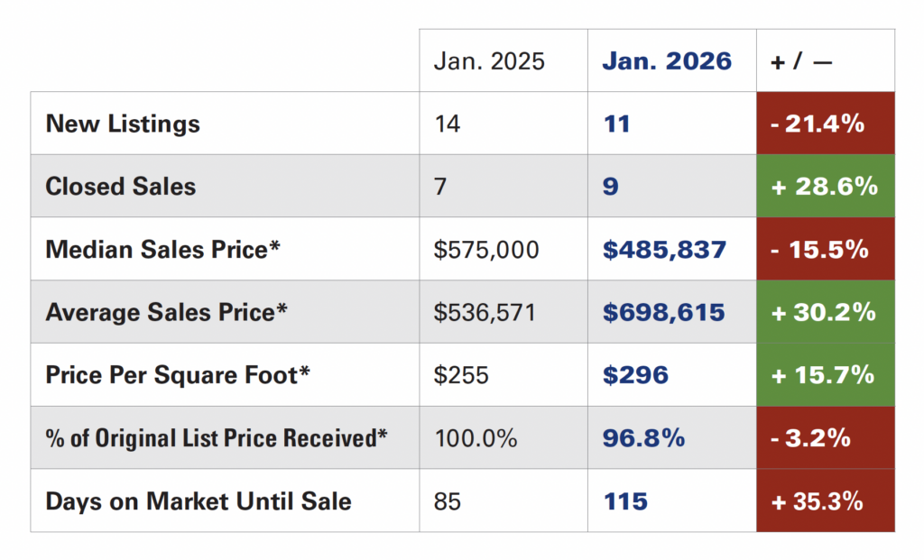
Task: Select Days on Market Until Sale label
Action: pos(199,500)
